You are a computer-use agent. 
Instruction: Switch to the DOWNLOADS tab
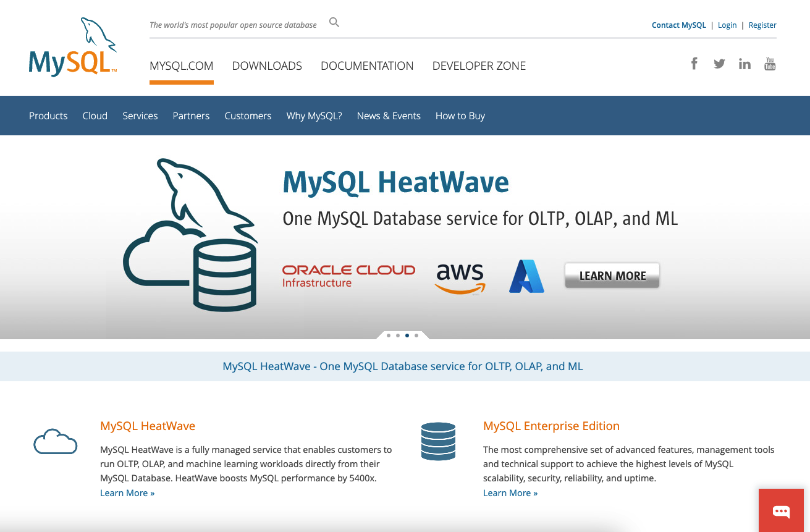[x=267, y=66]
